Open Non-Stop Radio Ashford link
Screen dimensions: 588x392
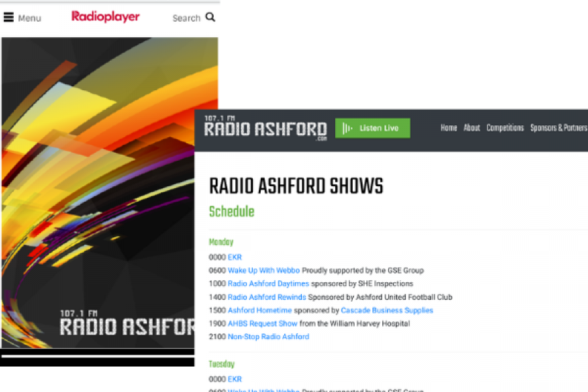point(268,336)
